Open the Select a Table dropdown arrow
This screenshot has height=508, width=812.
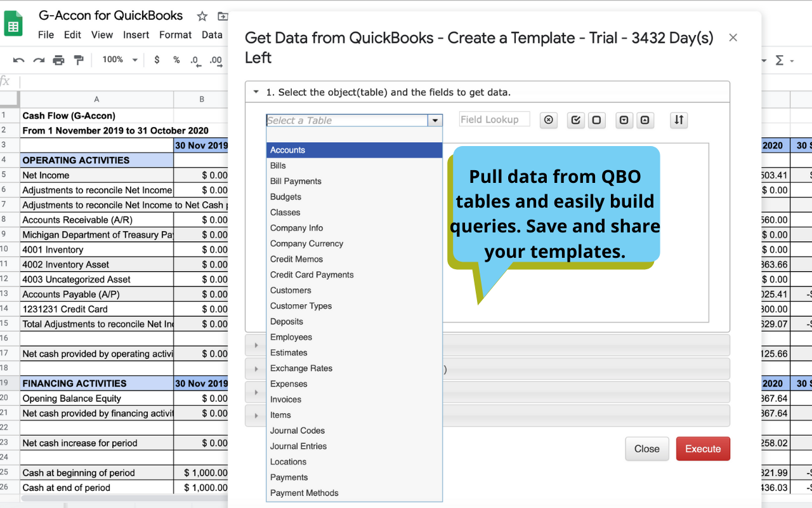click(x=435, y=121)
